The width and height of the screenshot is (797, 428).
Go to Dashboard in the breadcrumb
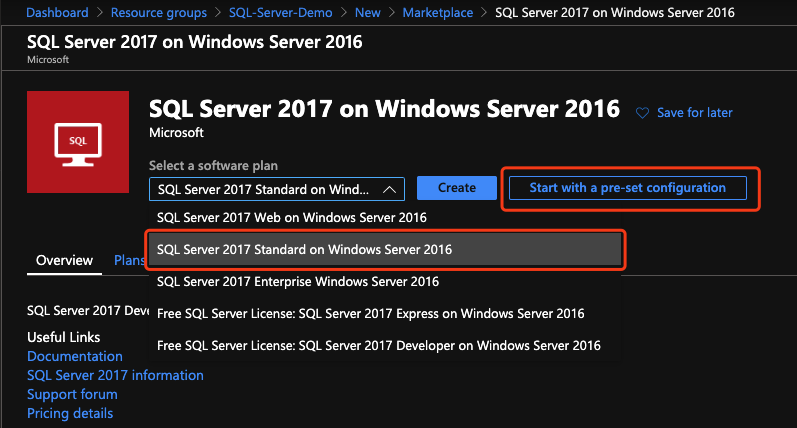point(57,12)
